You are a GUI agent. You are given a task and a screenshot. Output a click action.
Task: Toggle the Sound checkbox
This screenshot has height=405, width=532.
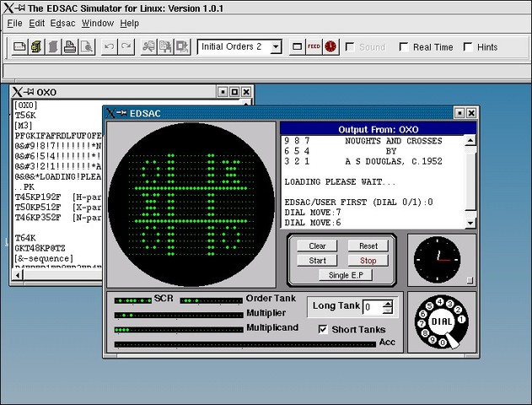[349, 47]
